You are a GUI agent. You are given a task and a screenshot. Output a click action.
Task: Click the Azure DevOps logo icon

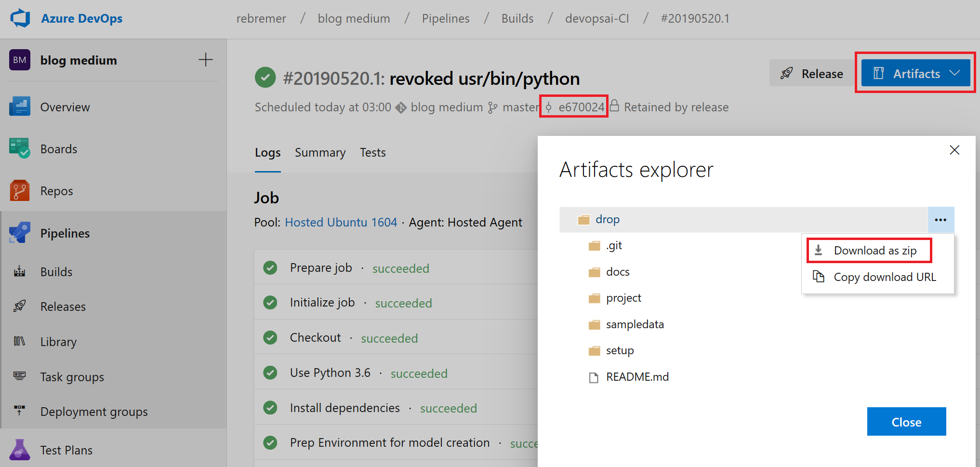(x=20, y=18)
